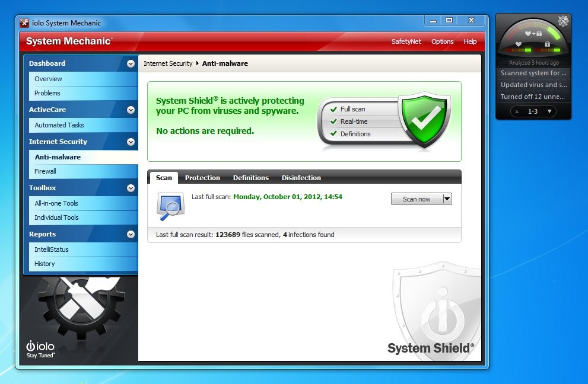Open All-in-one Tools in sidebar
Image resolution: width=588 pixels, height=384 pixels.
[83, 203]
